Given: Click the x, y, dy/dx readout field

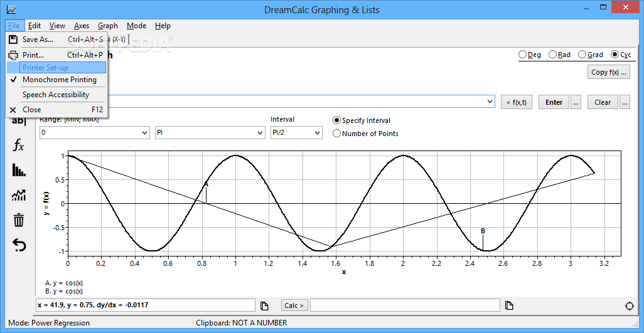Looking at the screenshot, I should [x=146, y=305].
